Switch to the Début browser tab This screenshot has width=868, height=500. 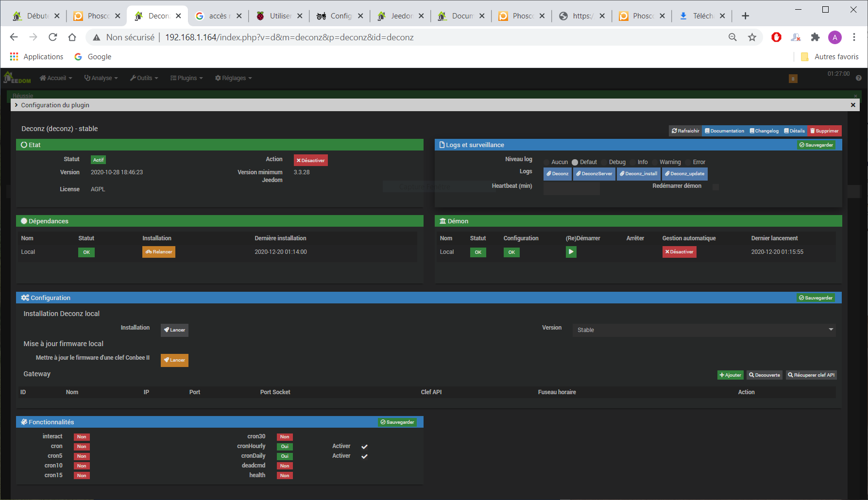tap(36, 16)
